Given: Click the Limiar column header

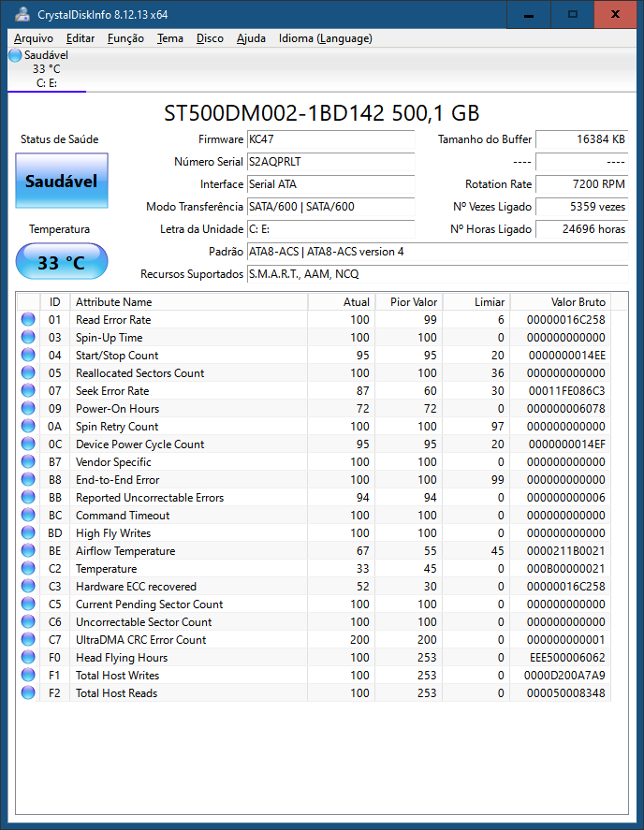Looking at the screenshot, I should point(476,301).
